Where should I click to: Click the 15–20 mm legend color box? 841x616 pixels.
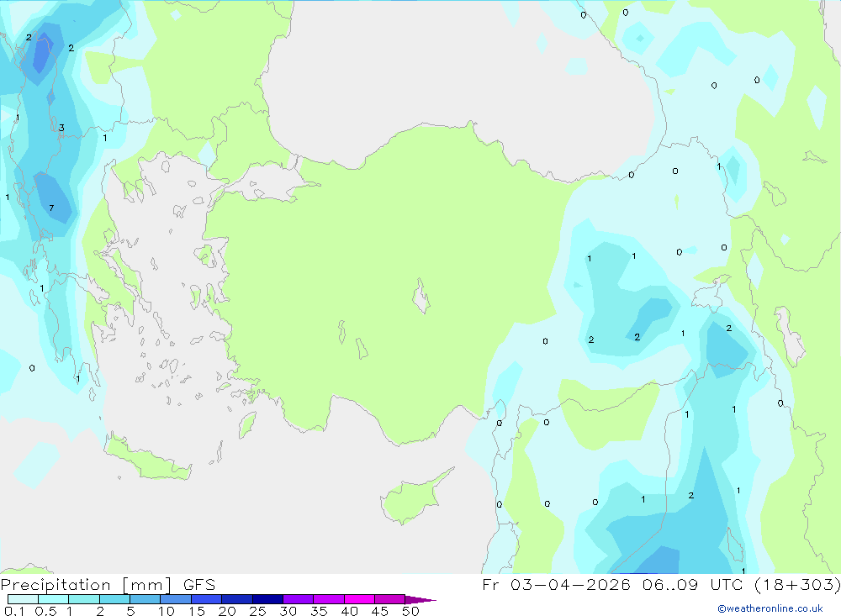tap(207, 599)
